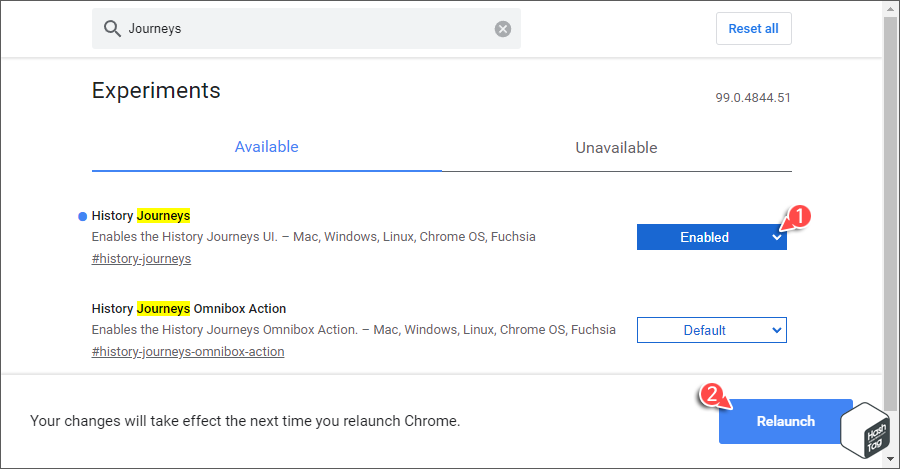Click the Reset all button
Screen dimensions: 900x469
[x=753, y=29]
